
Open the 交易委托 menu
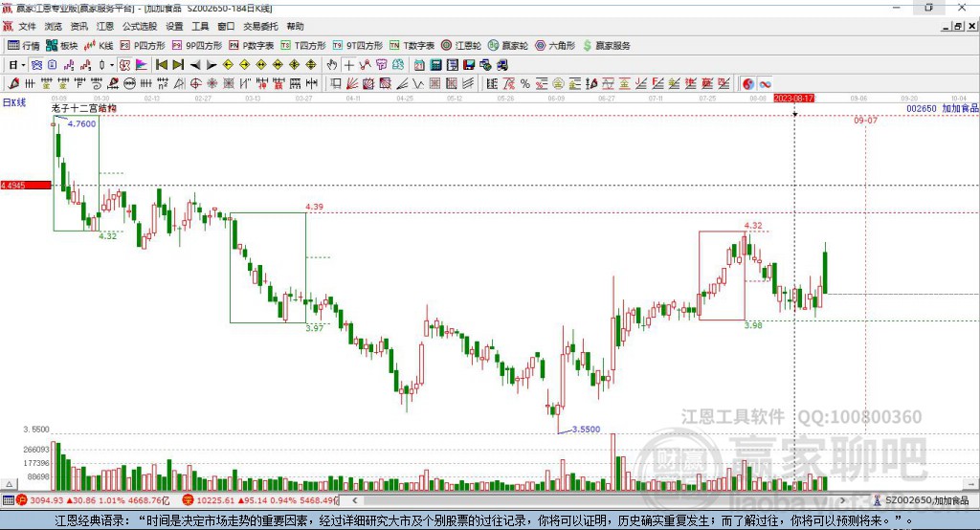[x=260, y=26]
